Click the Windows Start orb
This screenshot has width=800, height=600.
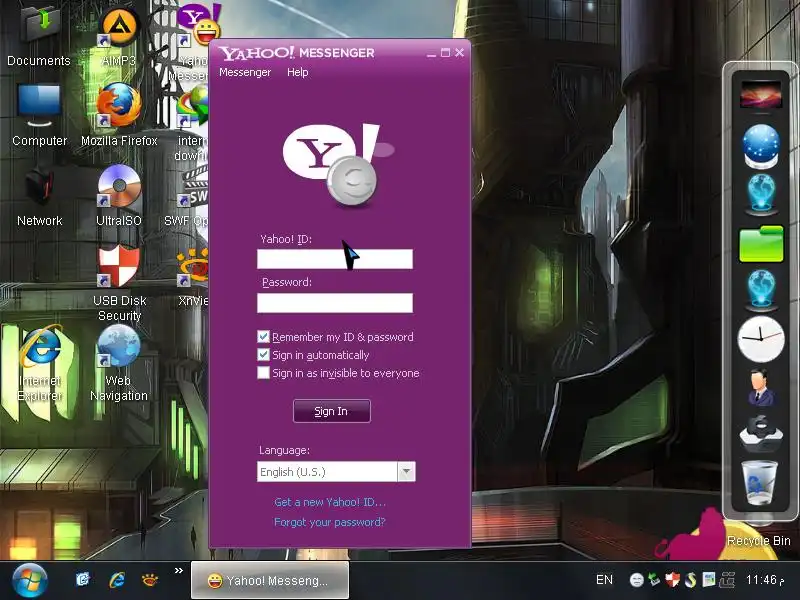[30, 581]
